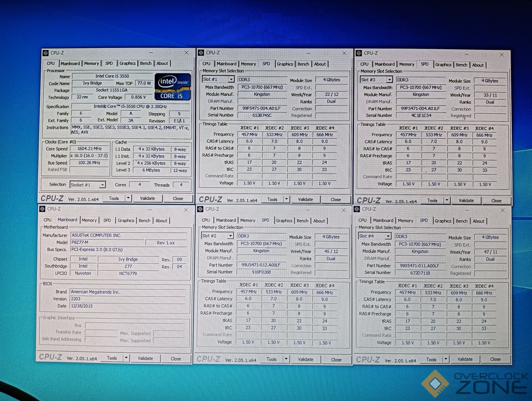532x401 pixels.
Task: Click Validate in the Intel Core i5 3550 window
Action: [148, 198]
